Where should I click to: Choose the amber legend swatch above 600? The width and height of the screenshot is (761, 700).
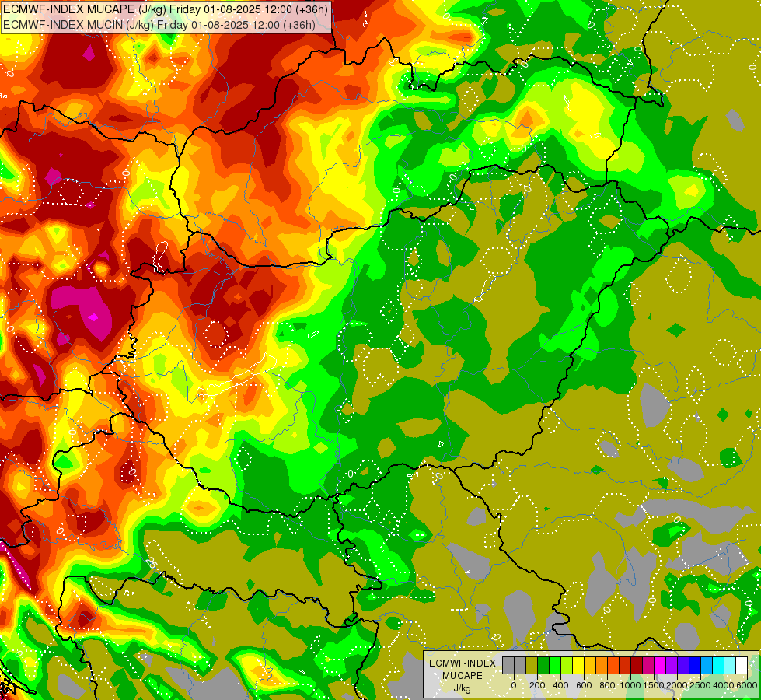pos(590,665)
